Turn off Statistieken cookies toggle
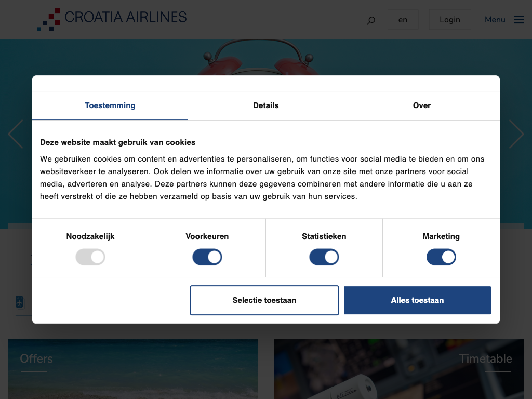Viewport: 532px width, 399px height. [x=324, y=257]
